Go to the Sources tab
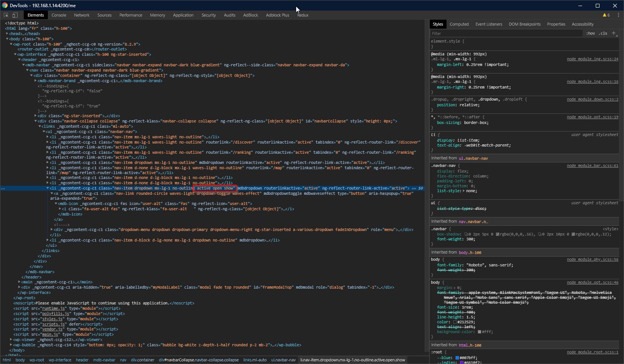The height and width of the screenshot is (364, 624). click(104, 15)
